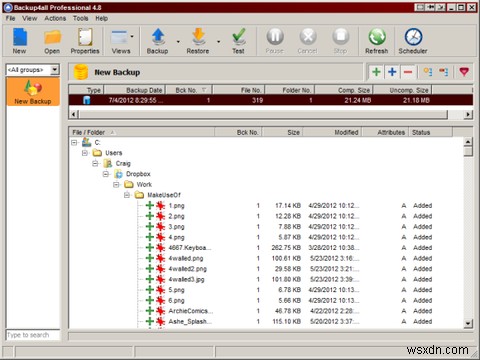480x360 pixels.
Task: Click the yellow coins New Backup header icon
Action: [x=81, y=72]
